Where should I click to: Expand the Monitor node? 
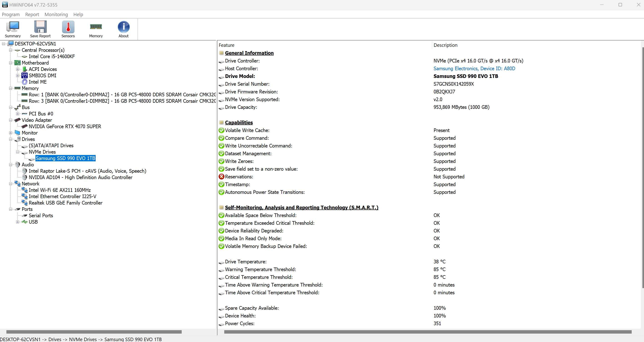(x=10, y=133)
